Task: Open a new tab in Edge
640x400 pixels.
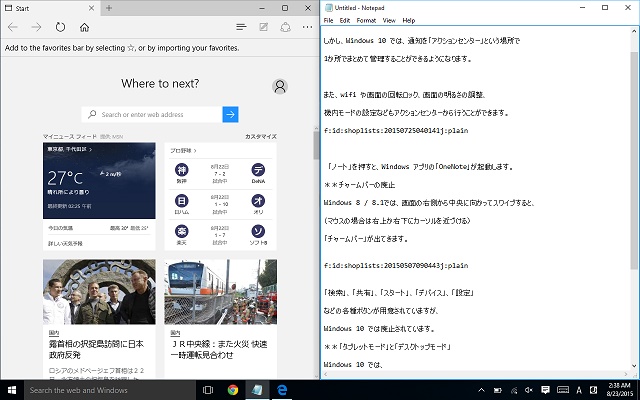Action: pyautogui.click(x=109, y=8)
